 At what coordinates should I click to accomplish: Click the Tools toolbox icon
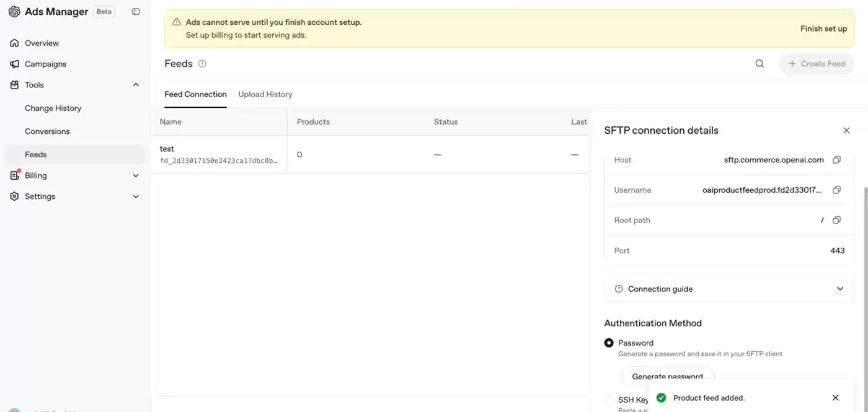14,85
